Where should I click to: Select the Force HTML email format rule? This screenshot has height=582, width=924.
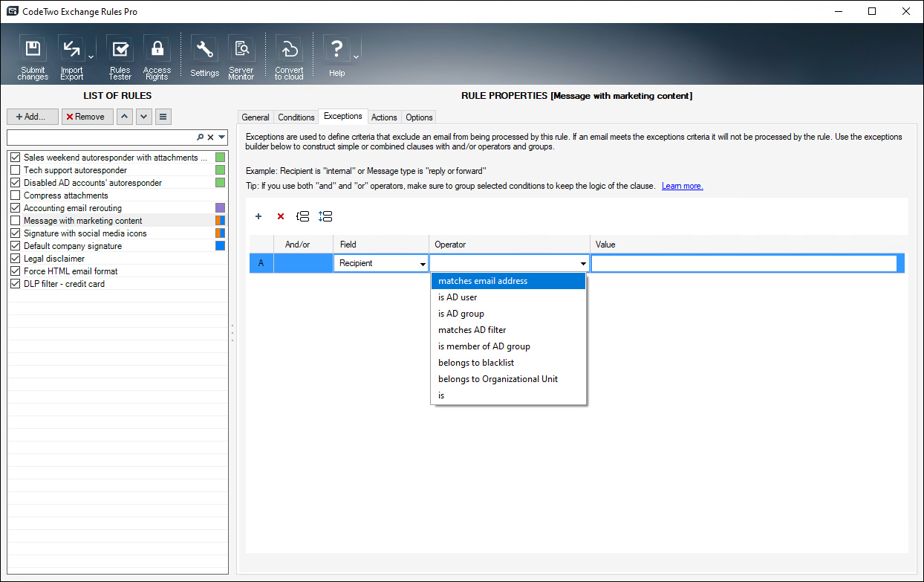71,271
